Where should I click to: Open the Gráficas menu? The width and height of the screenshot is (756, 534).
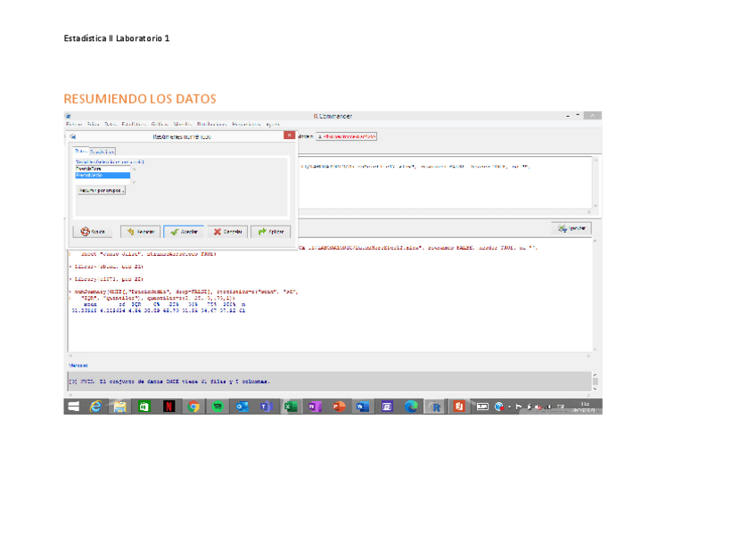tap(160, 124)
